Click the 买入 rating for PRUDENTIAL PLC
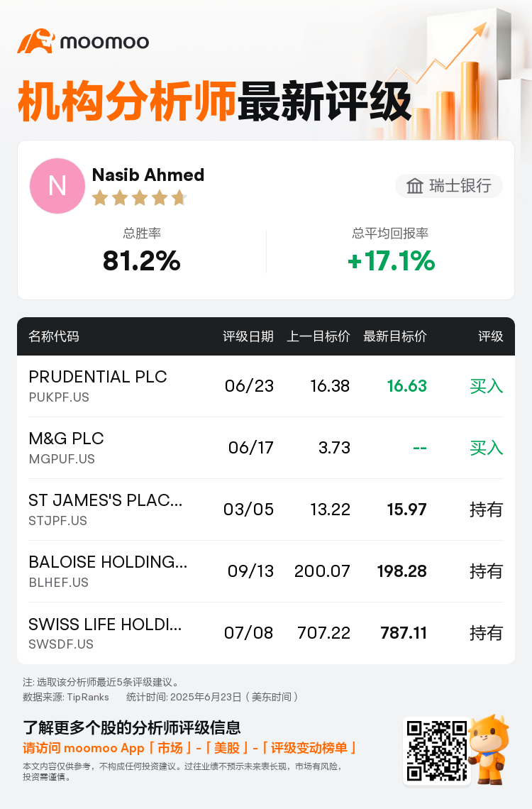This screenshot has width=532, height=809. click(x=486, y=386)
